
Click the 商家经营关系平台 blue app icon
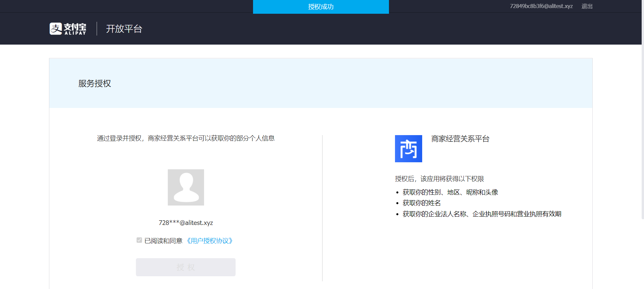tap(408, 149)
